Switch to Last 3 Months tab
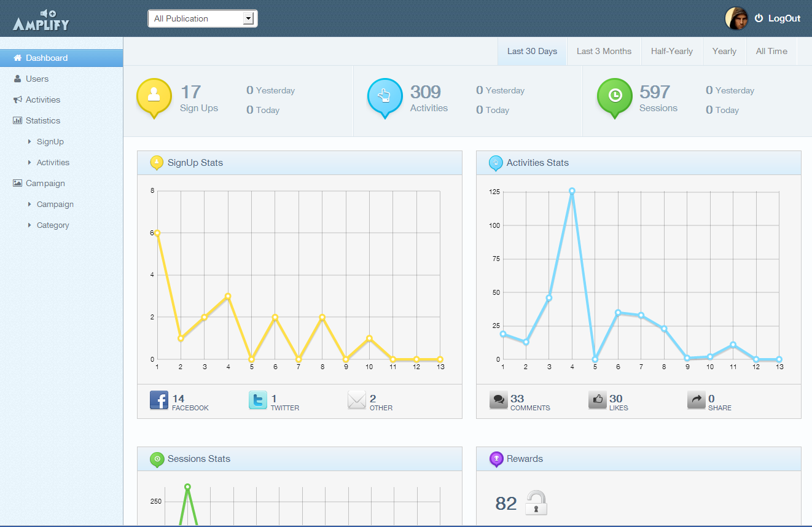 pyautogui.click(x=604, y=51)
